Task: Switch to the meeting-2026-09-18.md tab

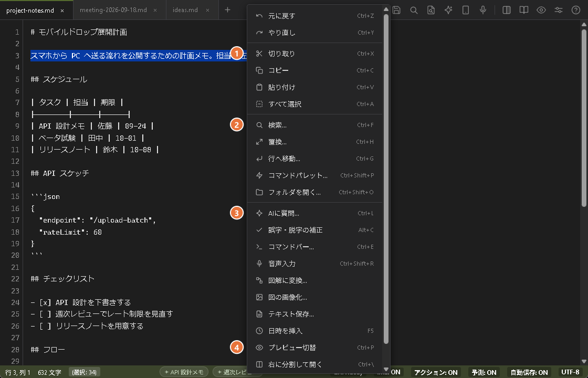Action: pyautogui.click(x=113, y=10)
